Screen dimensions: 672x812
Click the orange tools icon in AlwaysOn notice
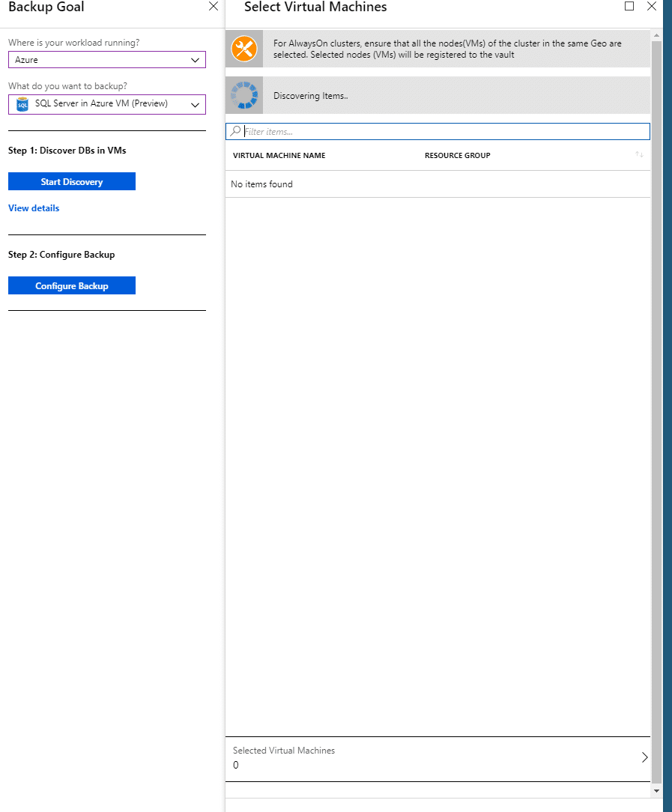244,49
